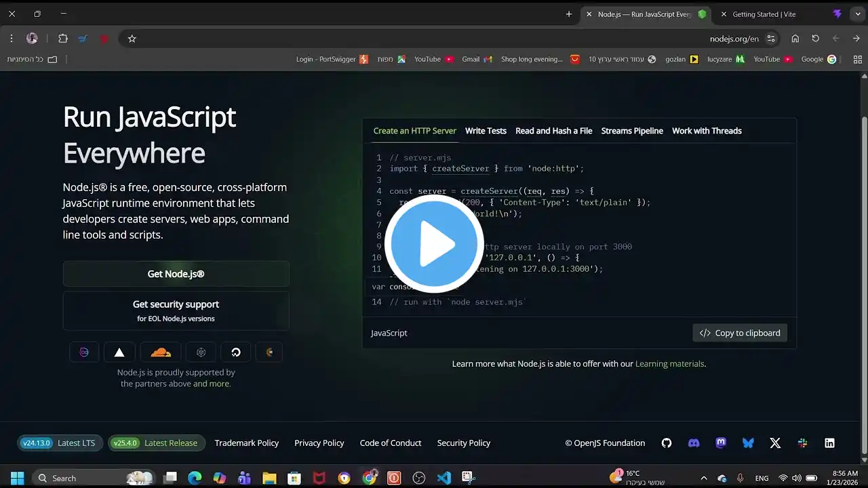The image size is (868, 488).
Task: Click the '// server.mjs' comment on line 1
Action: click(420, 158)
